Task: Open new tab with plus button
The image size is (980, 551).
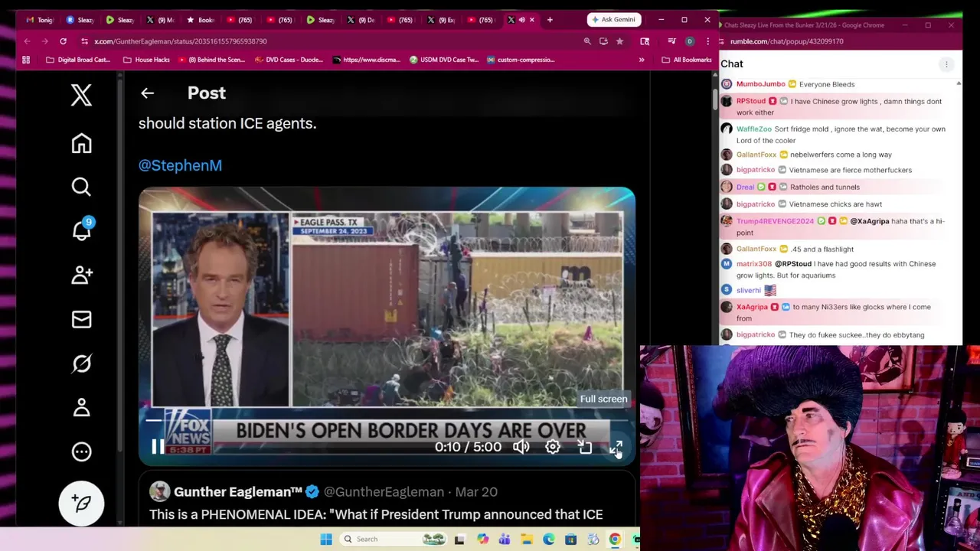Action: point(550,20)
